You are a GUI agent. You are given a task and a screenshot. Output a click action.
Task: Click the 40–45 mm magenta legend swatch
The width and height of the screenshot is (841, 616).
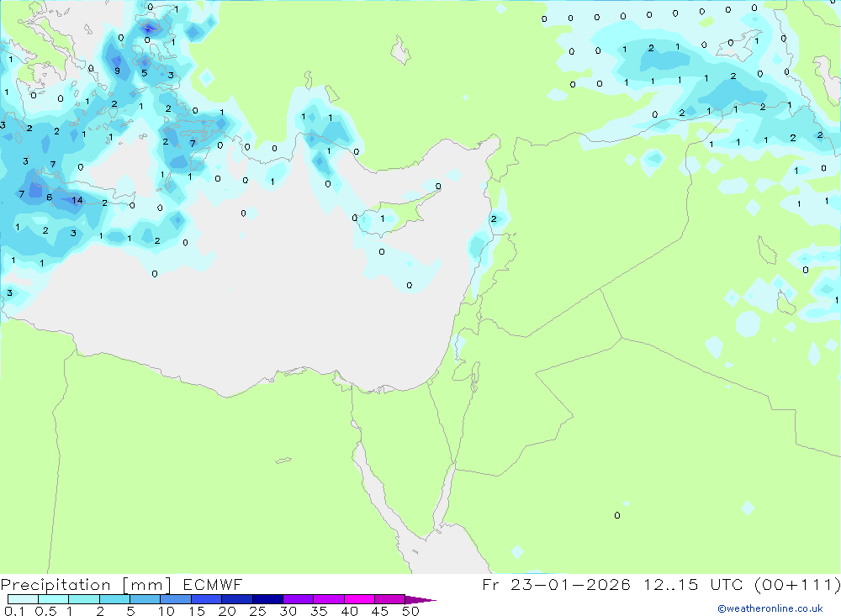359,599
